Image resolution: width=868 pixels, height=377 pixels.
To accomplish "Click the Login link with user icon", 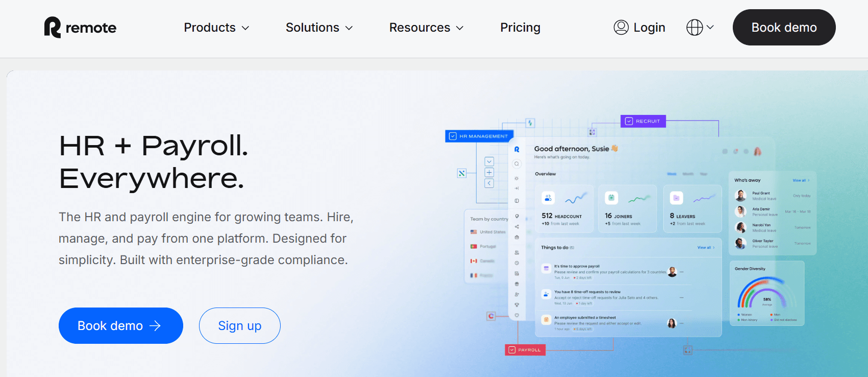I will click(639, 28).
